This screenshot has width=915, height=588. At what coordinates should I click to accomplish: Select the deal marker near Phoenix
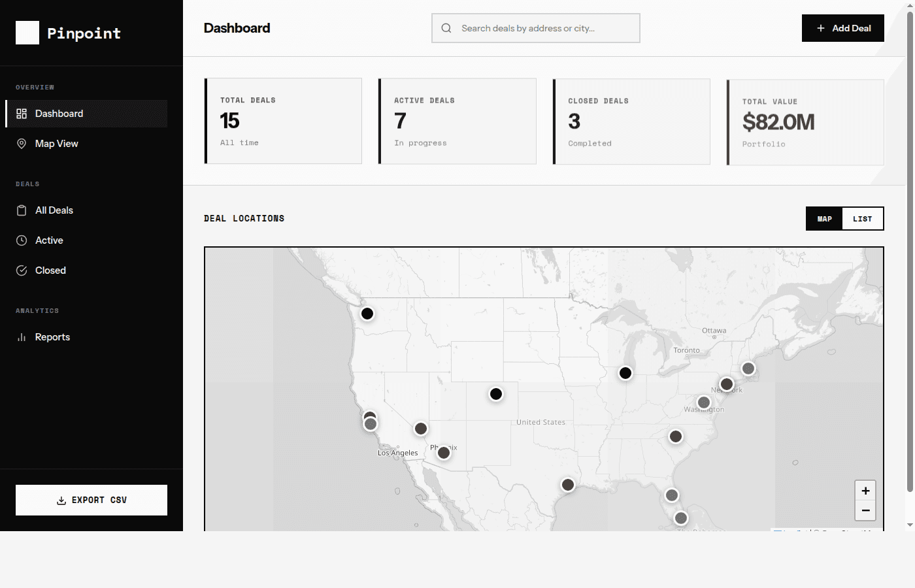(444, 452)
